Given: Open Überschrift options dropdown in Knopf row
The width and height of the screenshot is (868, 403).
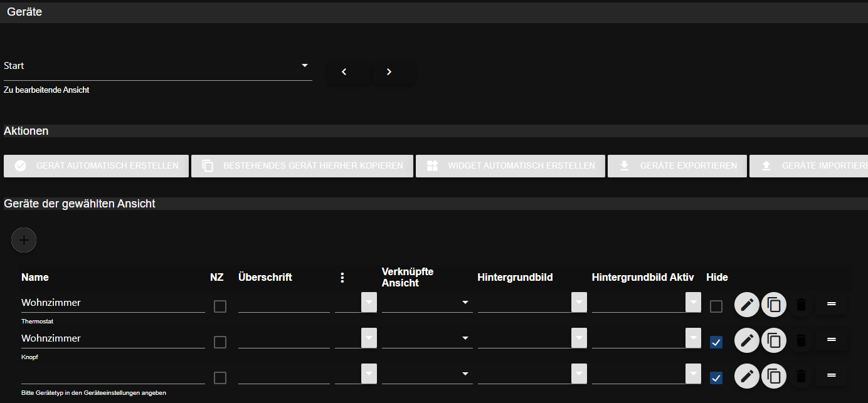Looking at the screenshot, I should [x=369, y=338].
